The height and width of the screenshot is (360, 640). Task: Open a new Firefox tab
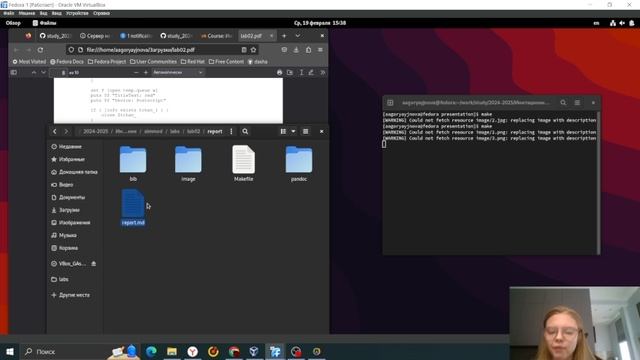(284, 36)
